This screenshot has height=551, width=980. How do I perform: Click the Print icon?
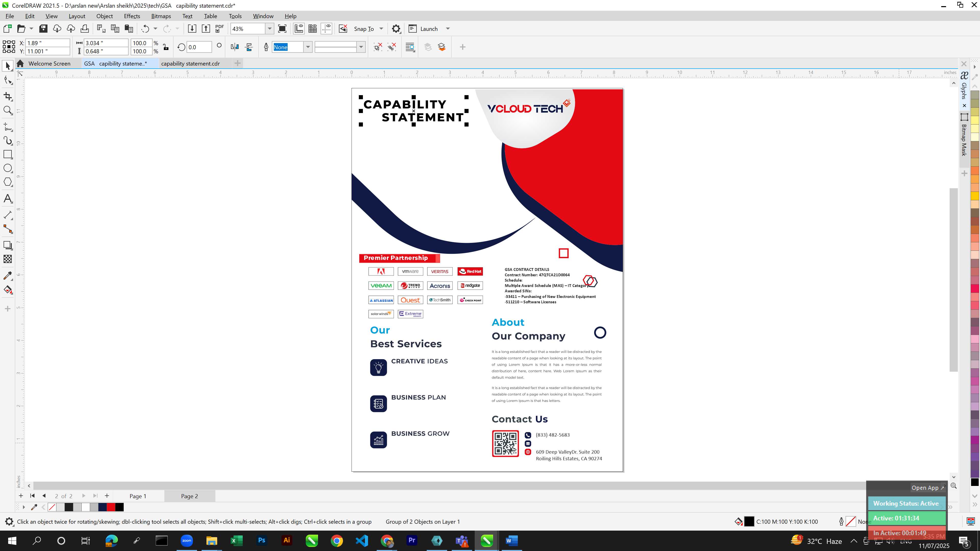[84, 29]
